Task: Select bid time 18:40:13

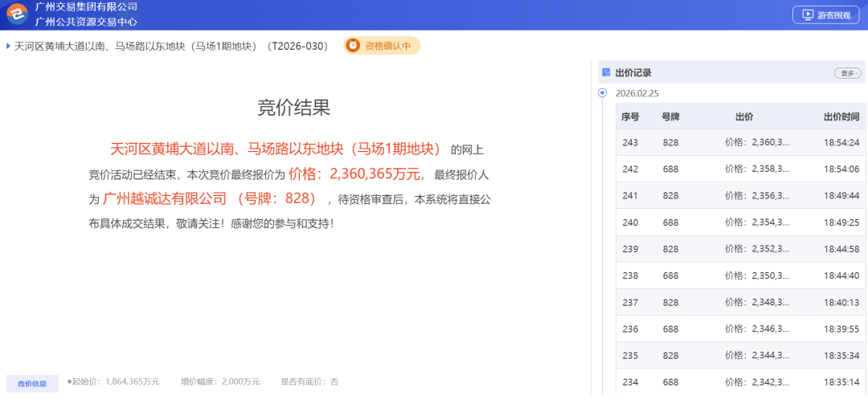Action: coord(841,303)
